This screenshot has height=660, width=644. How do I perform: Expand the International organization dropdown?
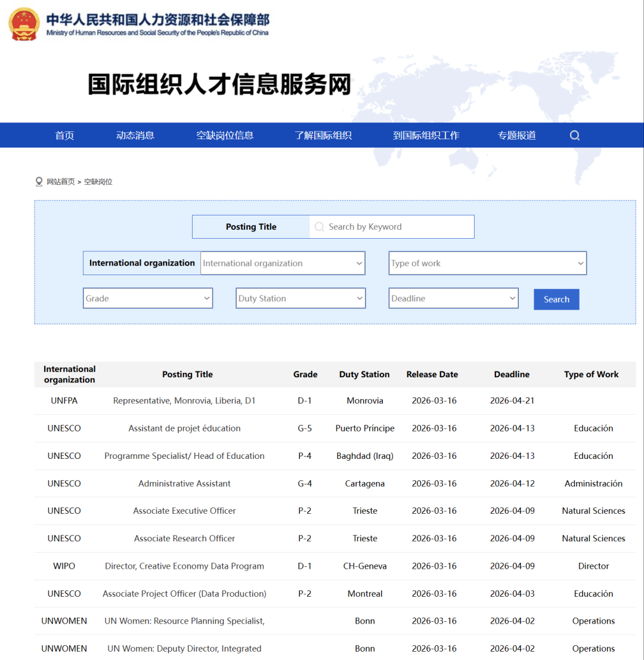[x=283, y=263]
